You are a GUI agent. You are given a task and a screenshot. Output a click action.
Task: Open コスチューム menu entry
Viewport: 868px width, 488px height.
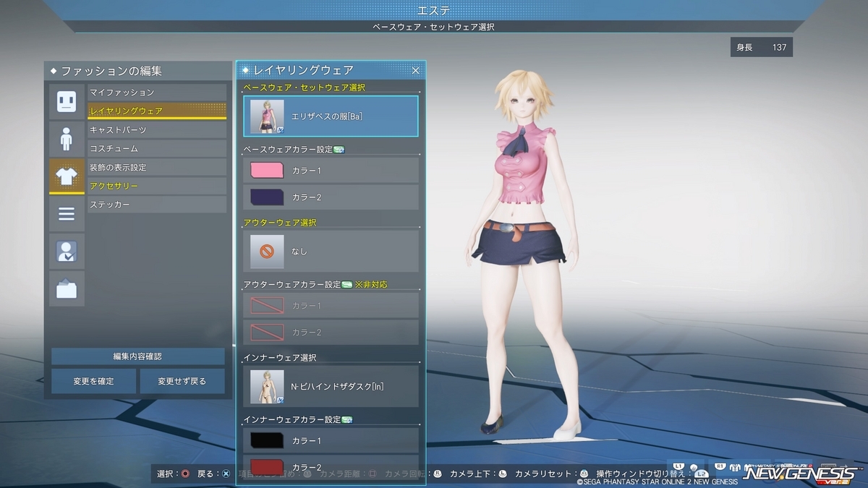(157, 149)
